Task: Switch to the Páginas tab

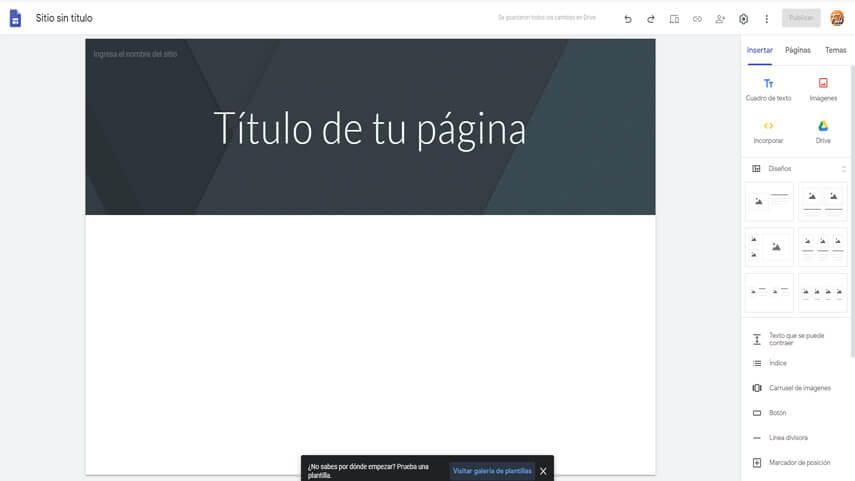Action: click(x=797, y=50)
